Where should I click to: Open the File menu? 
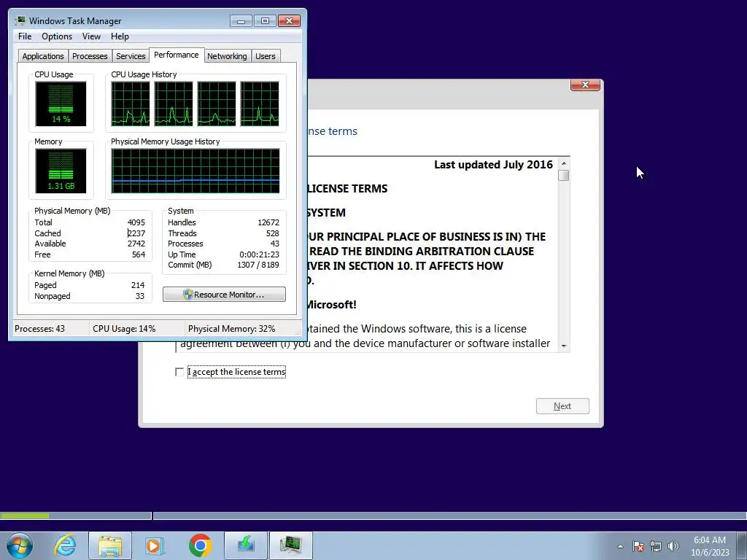click(25, 36)
